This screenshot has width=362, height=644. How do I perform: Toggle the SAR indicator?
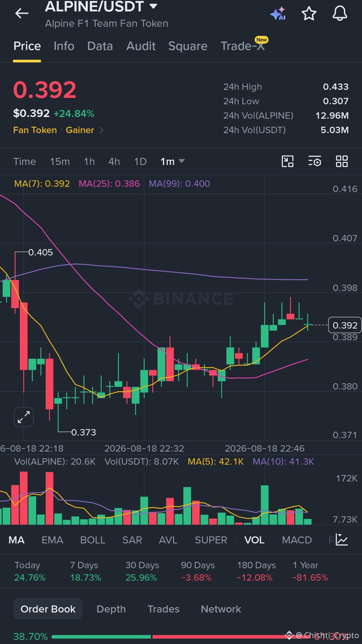132,540
